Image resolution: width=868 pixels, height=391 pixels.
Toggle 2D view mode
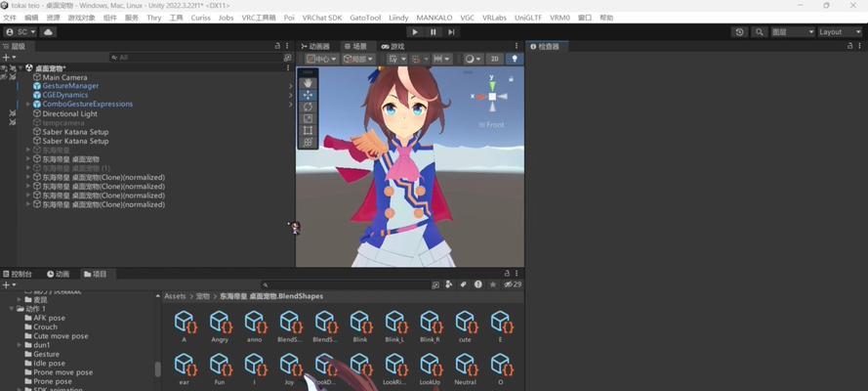(x=495, y=59)
